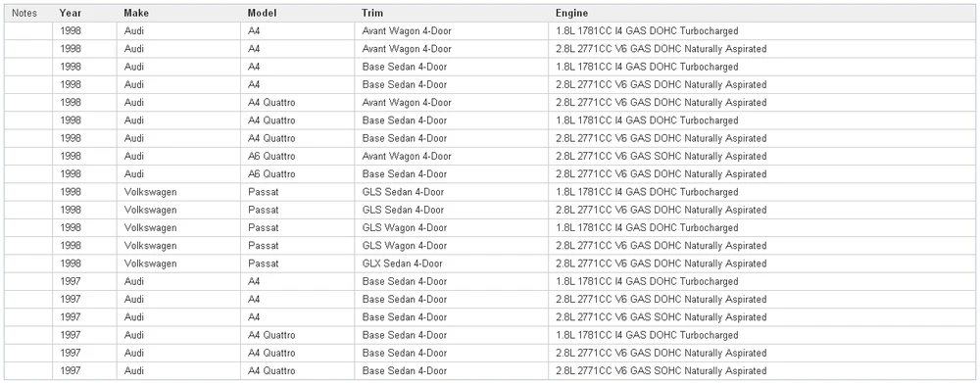Select the first 1997 Audi A4 row
Screen dimensions: 980x383
(x=489, y=282)
